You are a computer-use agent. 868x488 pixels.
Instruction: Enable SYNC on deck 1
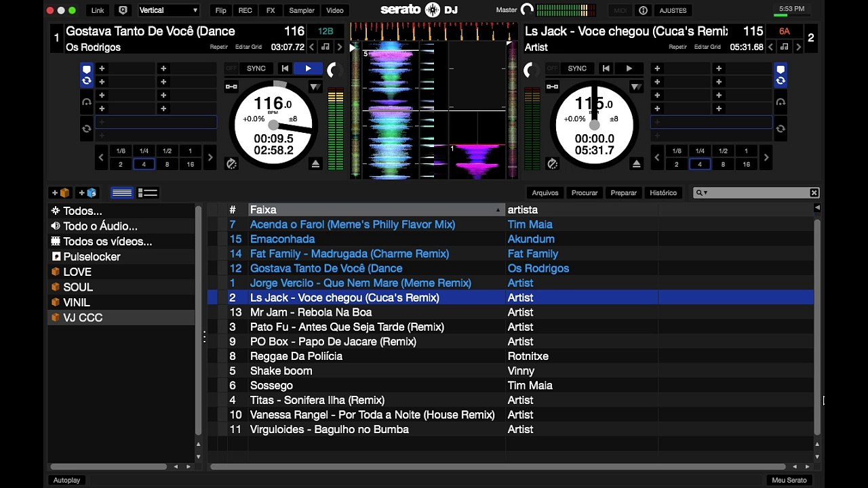click(x=256, y=68)
